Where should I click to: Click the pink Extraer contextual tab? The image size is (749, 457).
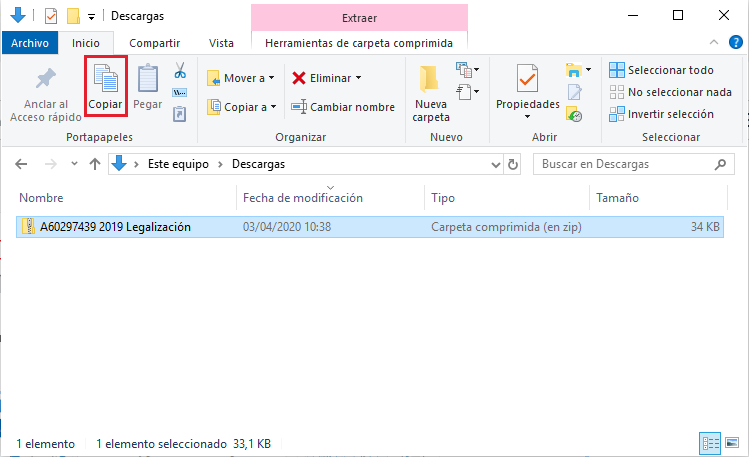359,18
